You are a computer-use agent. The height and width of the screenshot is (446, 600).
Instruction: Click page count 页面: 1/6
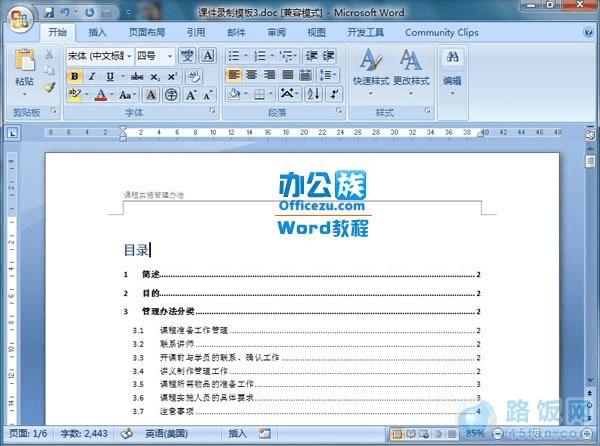click(28, 434)
